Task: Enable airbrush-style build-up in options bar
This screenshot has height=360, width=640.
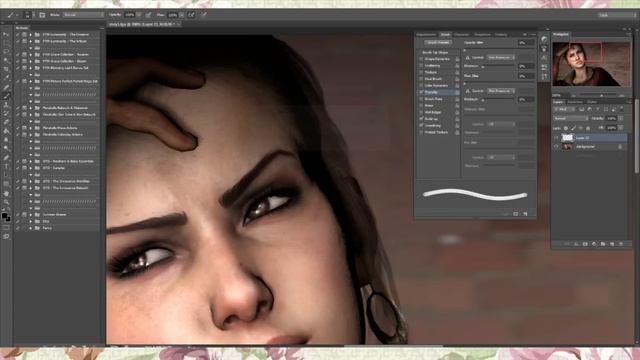Action: pos(191,15)
